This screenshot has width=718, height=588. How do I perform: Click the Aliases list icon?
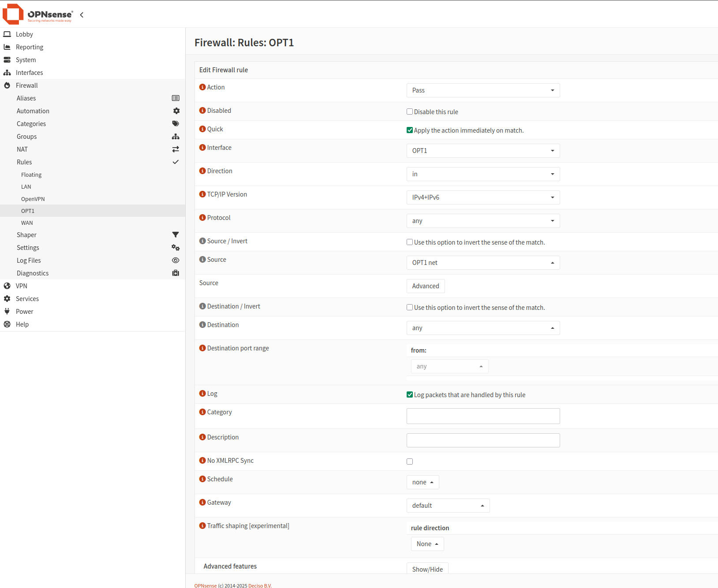coord(176,98)
